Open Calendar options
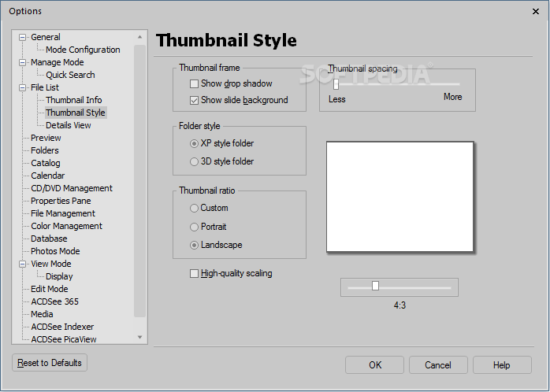Image resolution: width=550 pixels, height=392 pixels. pyautogui.click(x=48, y=176)
